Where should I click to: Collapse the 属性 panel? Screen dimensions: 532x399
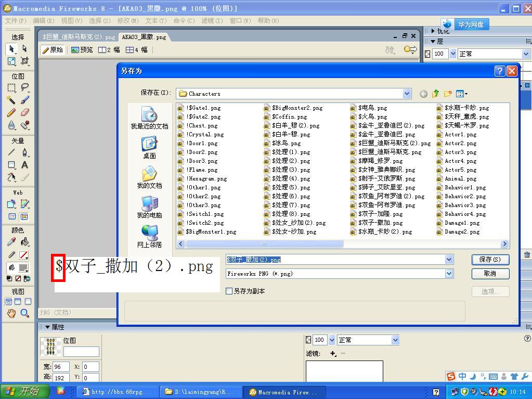(x=47, y=327)
